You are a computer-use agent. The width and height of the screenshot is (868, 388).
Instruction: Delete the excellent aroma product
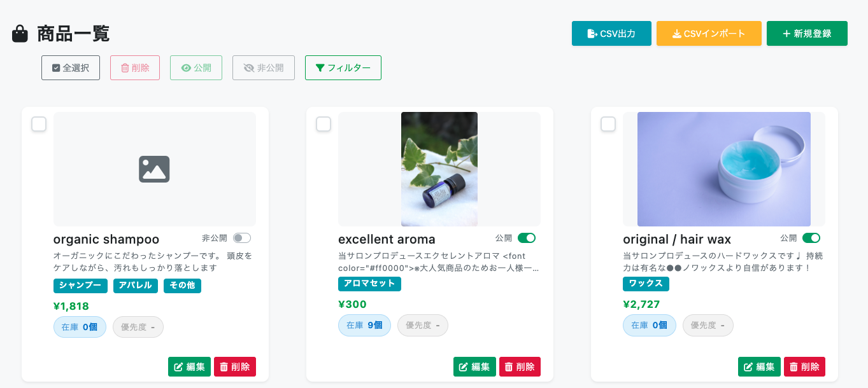(520, 366)
